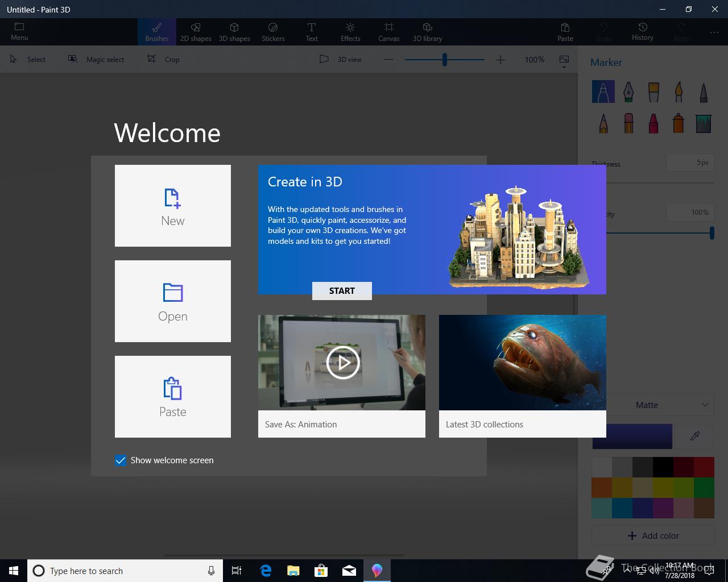This screenshot has width=728, height=582.
Task: Open Task View on taskbar
Action: pos(237,571)
